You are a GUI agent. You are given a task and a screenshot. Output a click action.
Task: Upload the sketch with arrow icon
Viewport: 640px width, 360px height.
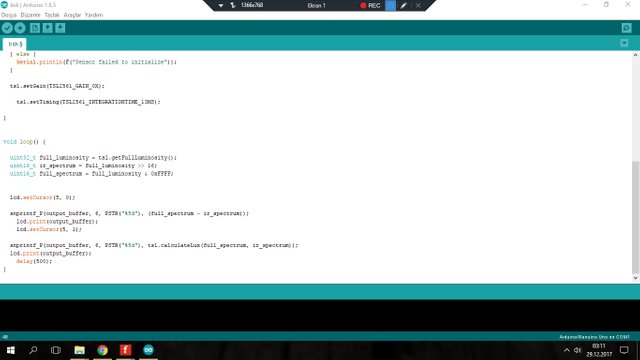20,28
